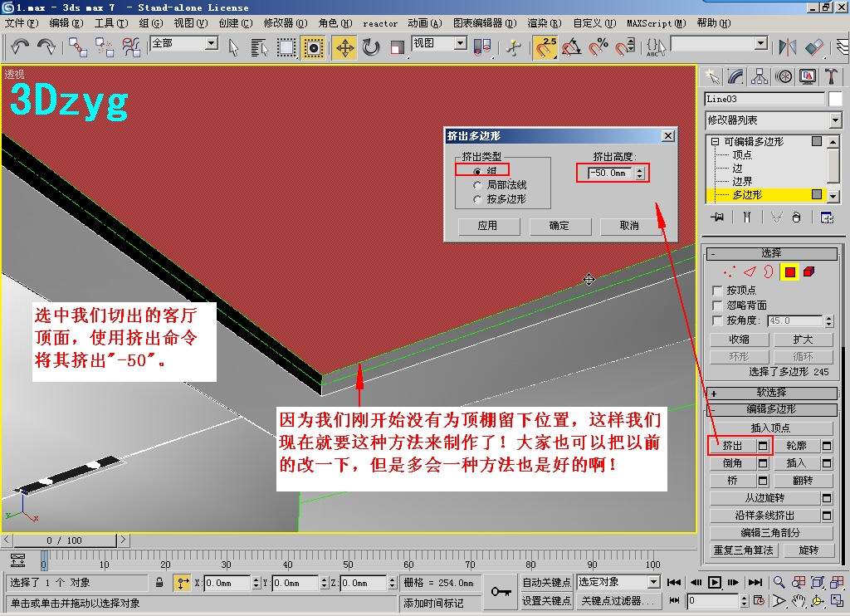
Task: Open Select by Name list icon
Action: (260, 47)
